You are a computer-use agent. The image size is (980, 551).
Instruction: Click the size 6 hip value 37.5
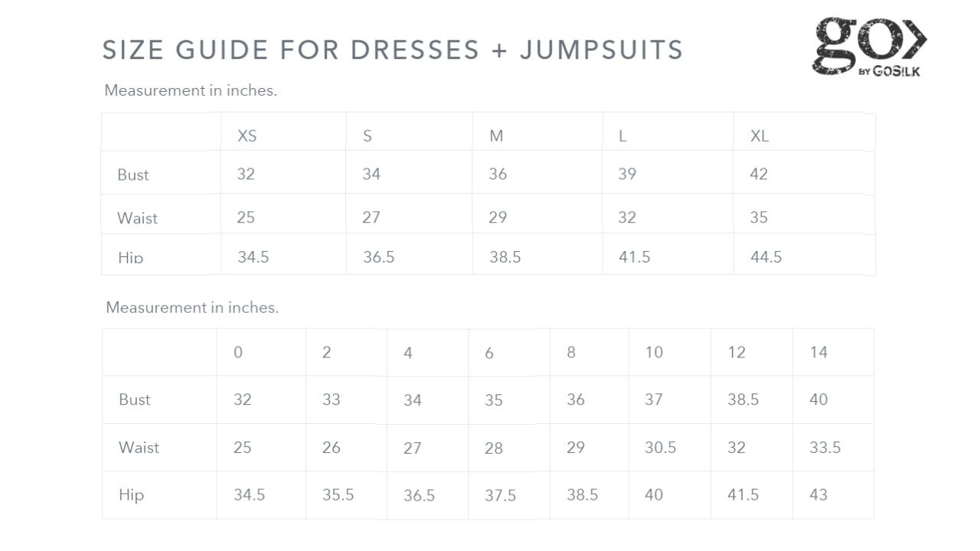point(500,495)
